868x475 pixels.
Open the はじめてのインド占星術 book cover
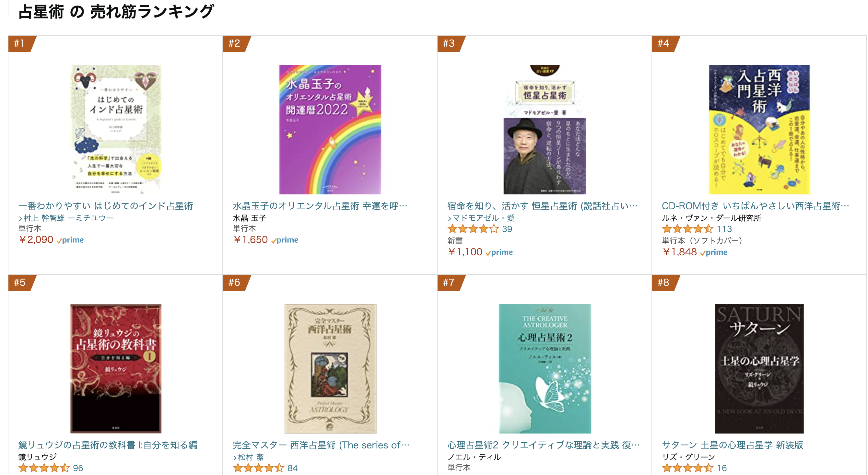tap(116, 129)
